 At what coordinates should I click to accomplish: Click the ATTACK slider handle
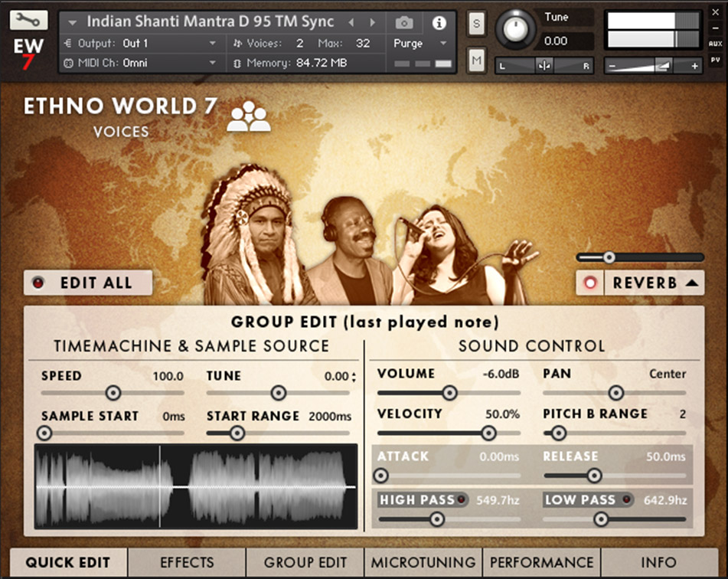click(381, 476)
